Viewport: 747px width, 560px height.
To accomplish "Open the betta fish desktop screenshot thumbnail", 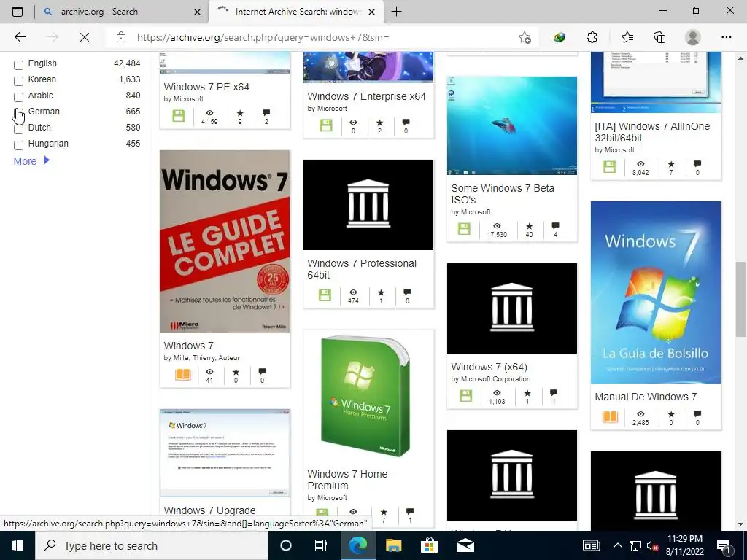I will tap(511, 125).
